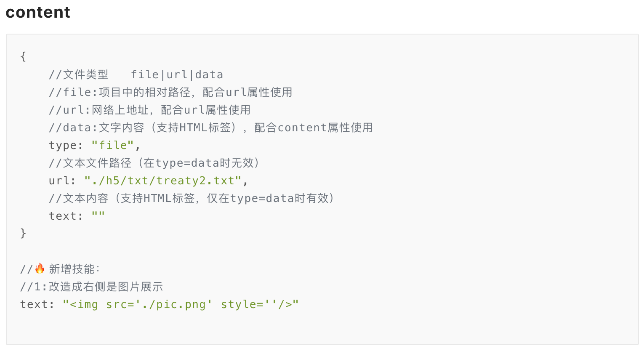Click the "type:" property key

coord(66,146)
